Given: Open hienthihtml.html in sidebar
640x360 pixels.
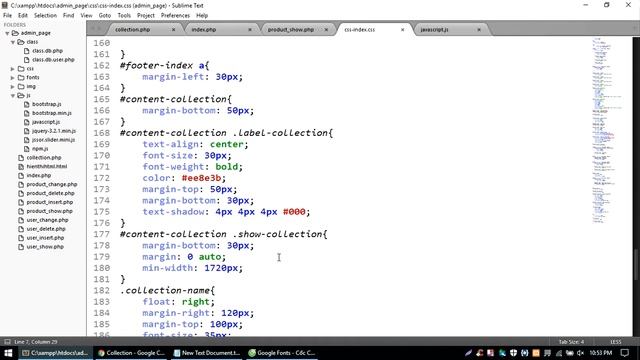Looking at the screenshot, I should click(x=47, y=167).
